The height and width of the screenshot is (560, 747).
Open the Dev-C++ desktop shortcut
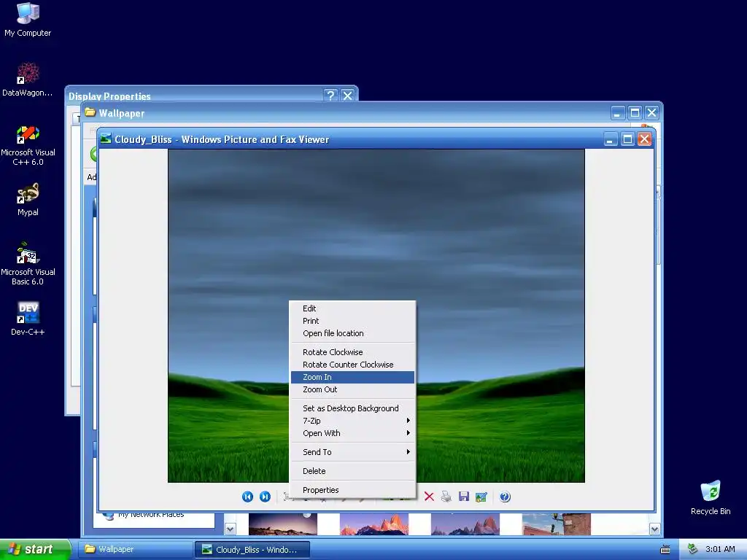coord(28,319)
